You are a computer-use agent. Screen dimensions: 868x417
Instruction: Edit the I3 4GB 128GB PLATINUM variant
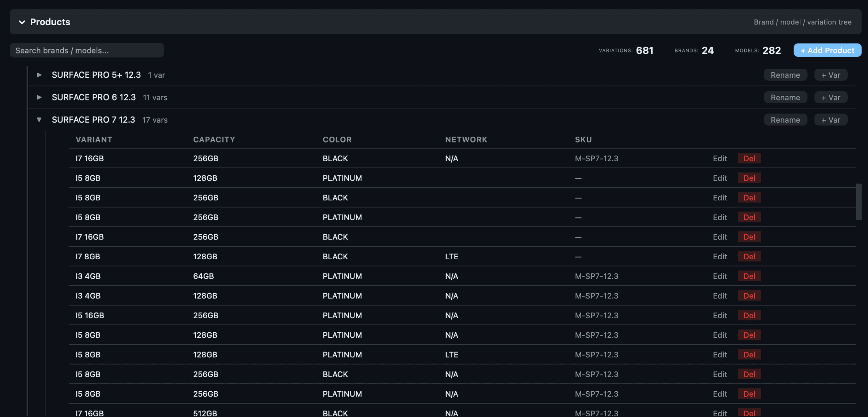[x=720, y=295]
